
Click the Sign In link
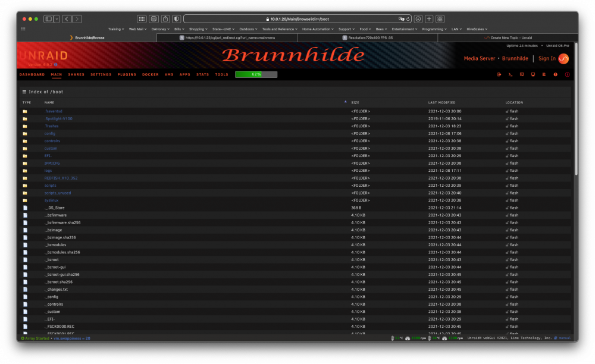547,58
